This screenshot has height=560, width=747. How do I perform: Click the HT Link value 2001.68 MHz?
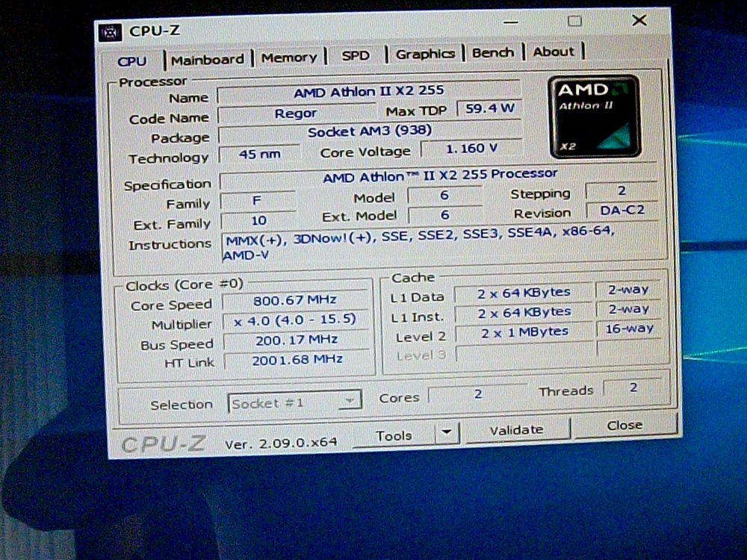point(297,360)
